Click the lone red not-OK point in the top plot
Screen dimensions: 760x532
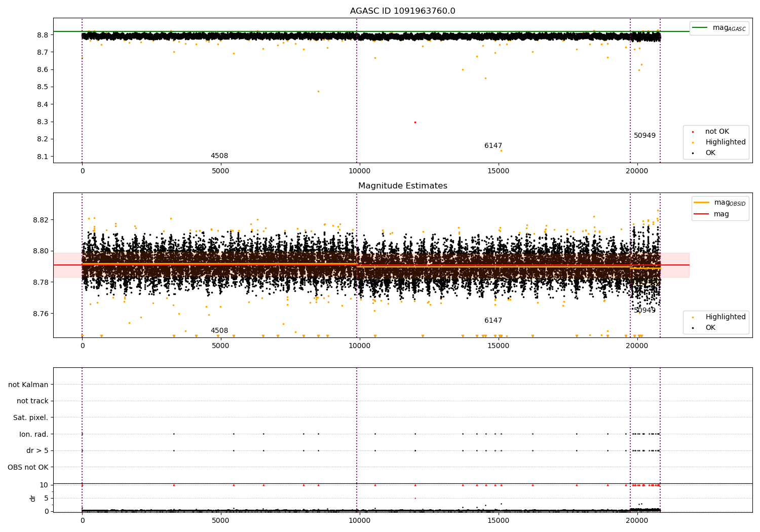click(415, 122)
